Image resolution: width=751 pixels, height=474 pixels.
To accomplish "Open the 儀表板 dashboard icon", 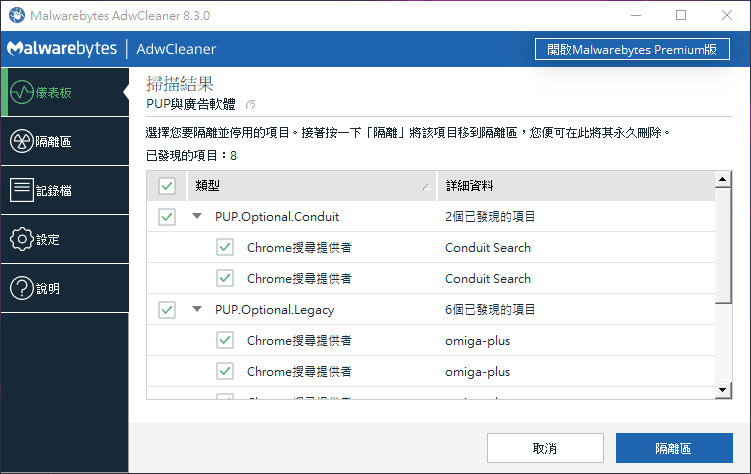I will coord(22,92).
